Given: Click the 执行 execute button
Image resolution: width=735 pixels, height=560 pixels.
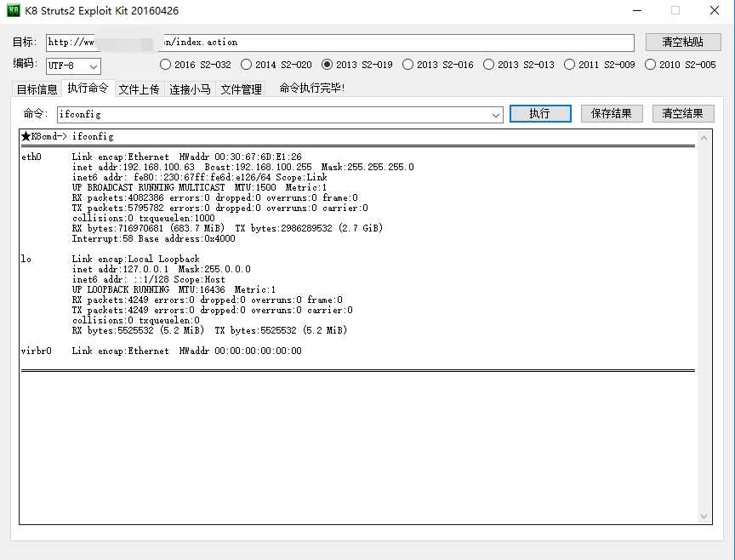Looking at the screenshot, I should [x=540, y=113].
